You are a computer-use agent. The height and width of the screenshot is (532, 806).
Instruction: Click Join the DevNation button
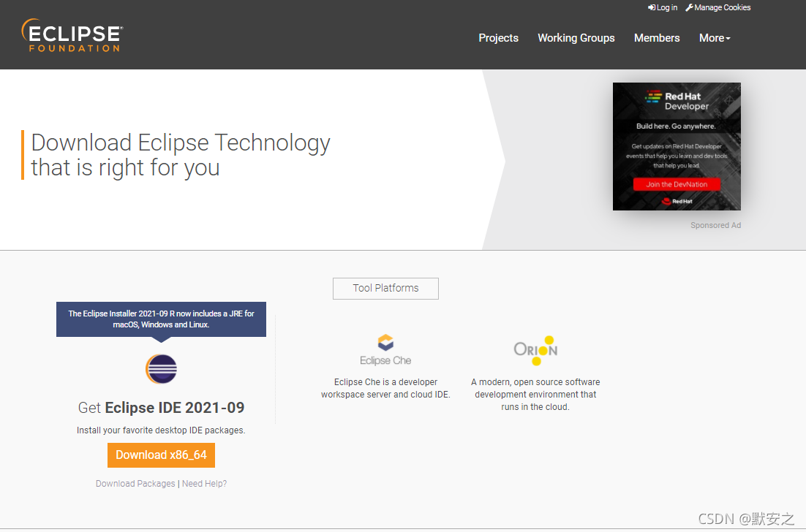point(677,184)
